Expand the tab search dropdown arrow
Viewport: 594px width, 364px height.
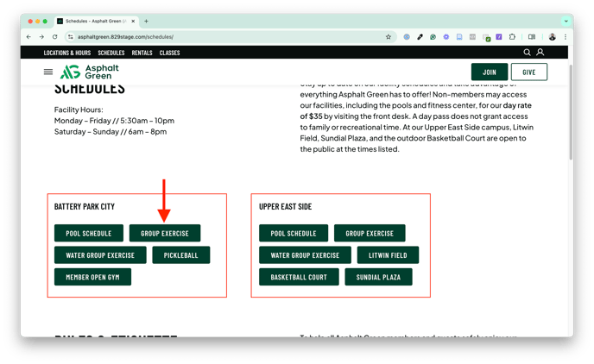click(x=566, y=21)
